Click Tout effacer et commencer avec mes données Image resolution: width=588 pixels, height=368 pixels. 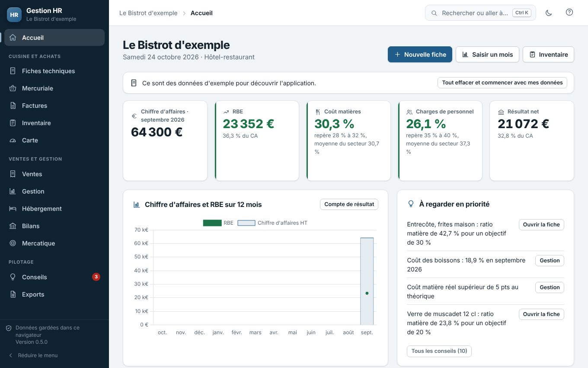[x=502, y=83]
